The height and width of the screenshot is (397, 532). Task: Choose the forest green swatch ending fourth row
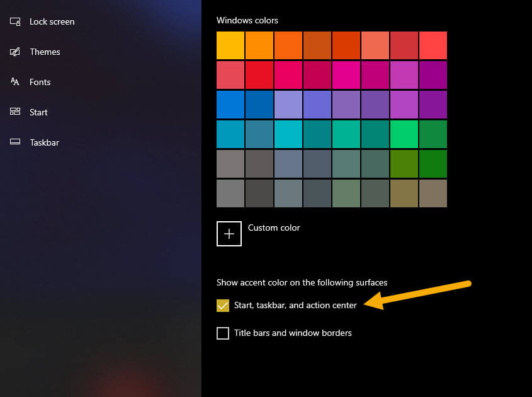433,134
